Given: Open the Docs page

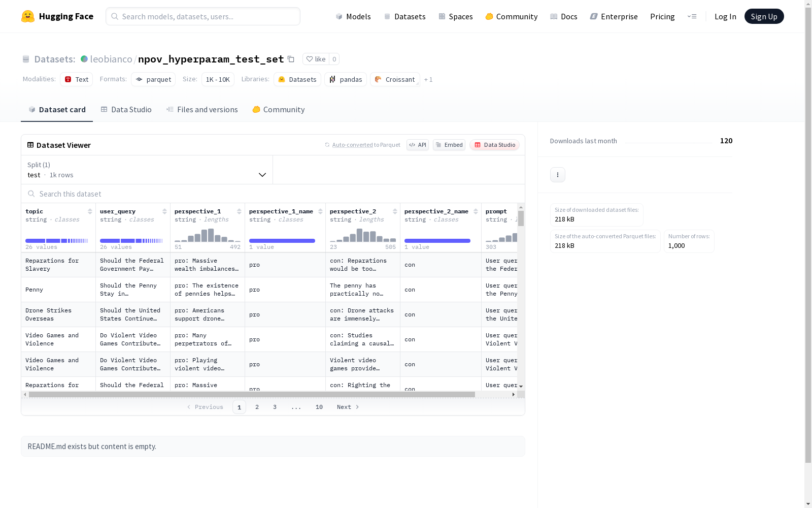Looking at the screenshot, I should (564, 16).
